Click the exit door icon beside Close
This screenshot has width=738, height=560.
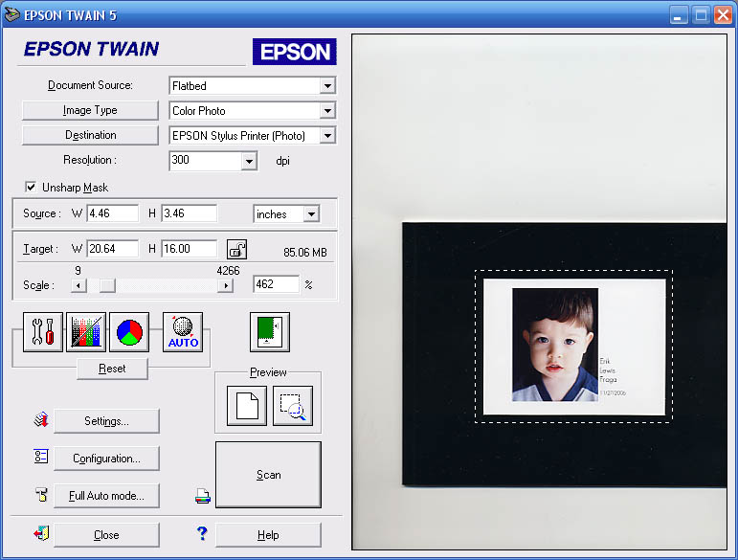click(x=41, y=533)
